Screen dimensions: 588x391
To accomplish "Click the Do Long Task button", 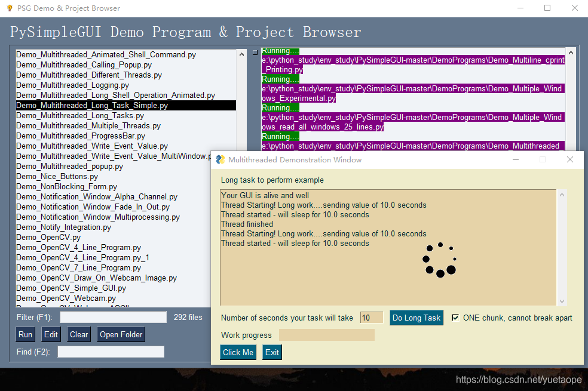I will click(x=416, y=318).
